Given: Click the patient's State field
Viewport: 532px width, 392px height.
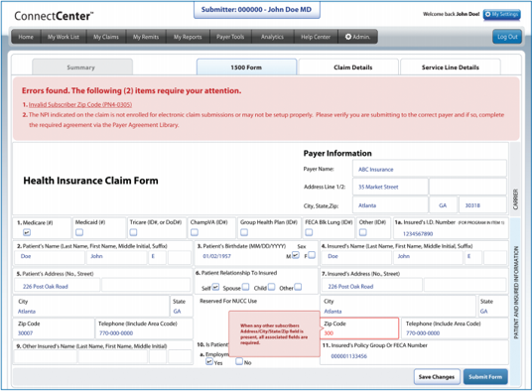Looking at the screenshot, I should (182, 307).
